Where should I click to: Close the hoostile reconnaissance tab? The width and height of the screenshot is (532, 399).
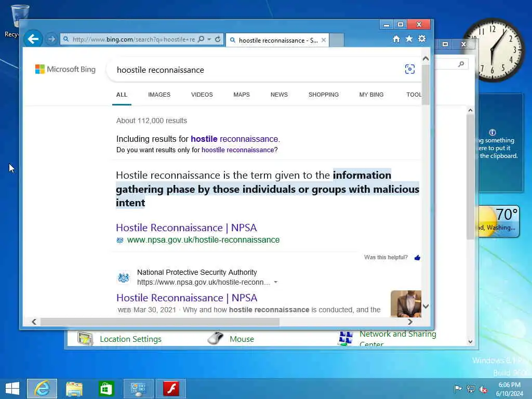click(324, 40)
